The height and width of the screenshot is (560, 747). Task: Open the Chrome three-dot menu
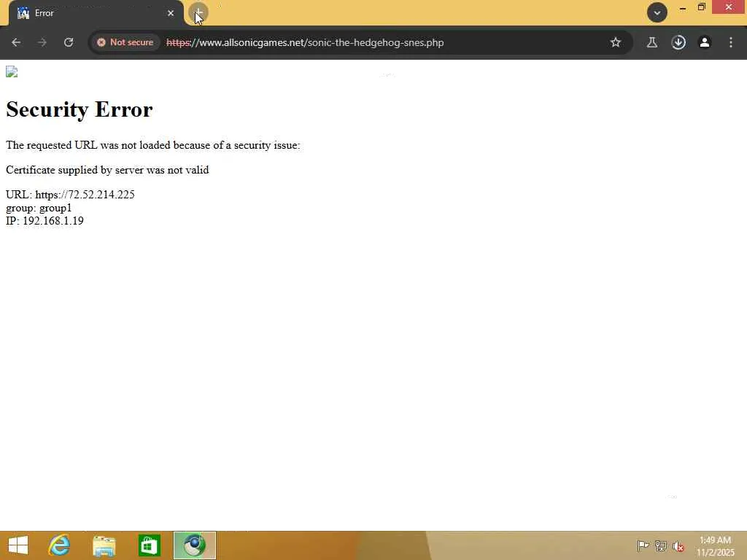(x=731, y=42)
